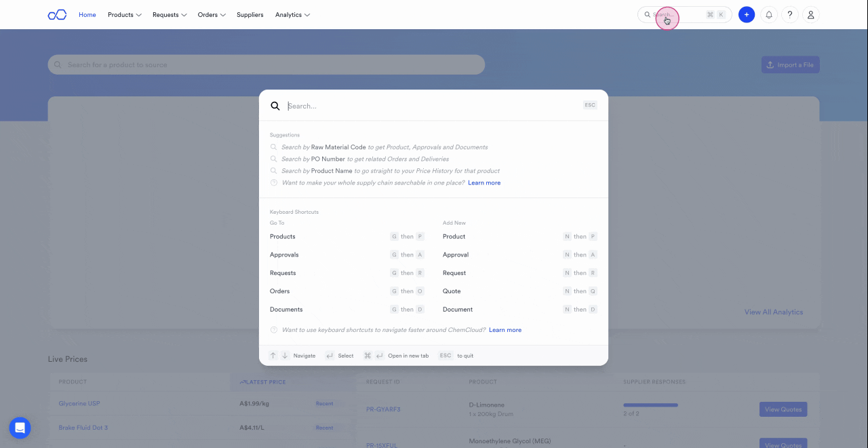This screenshot has width=868, height=448.
Task: Click the magnifying glass in the search modal
Action: 275,106
